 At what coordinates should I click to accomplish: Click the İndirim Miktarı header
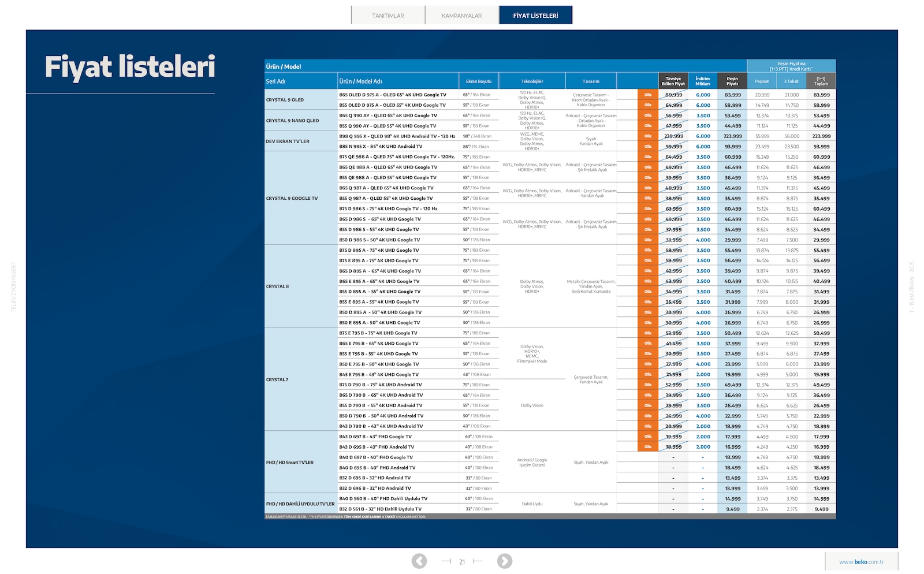(x=703, y=81)
